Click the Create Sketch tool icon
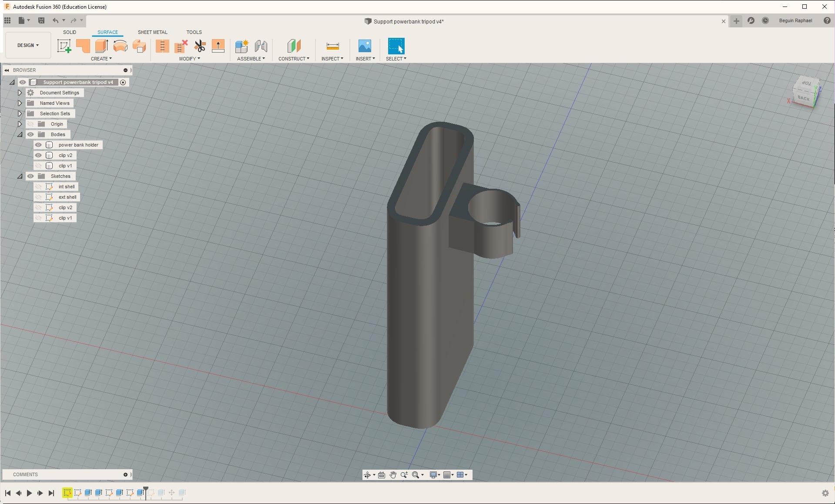The height and width of the screenshot is (504, 835). [64, 46]
